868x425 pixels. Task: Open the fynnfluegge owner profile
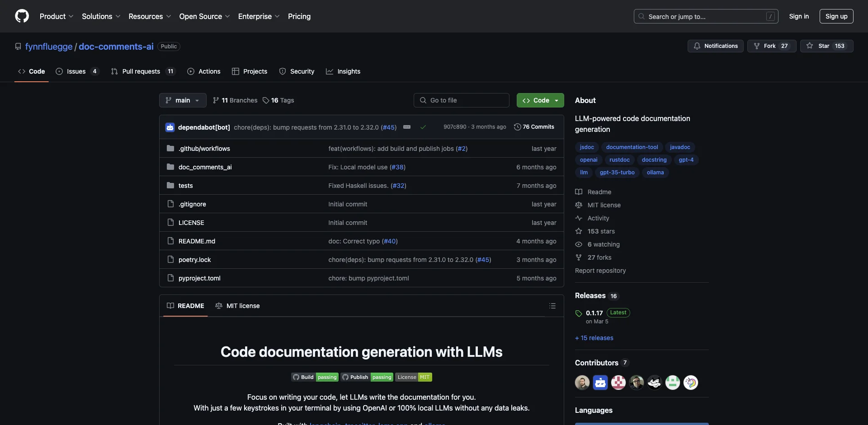49,47
